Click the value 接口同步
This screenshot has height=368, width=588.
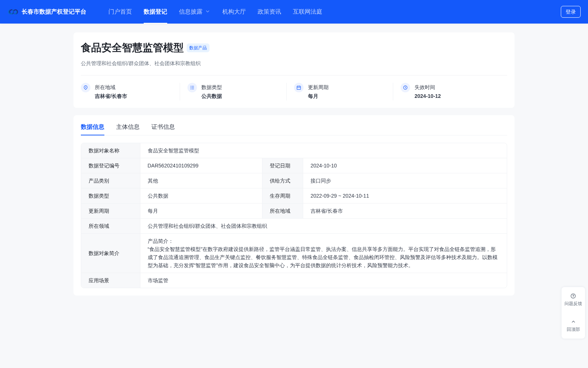pos(321,181)
